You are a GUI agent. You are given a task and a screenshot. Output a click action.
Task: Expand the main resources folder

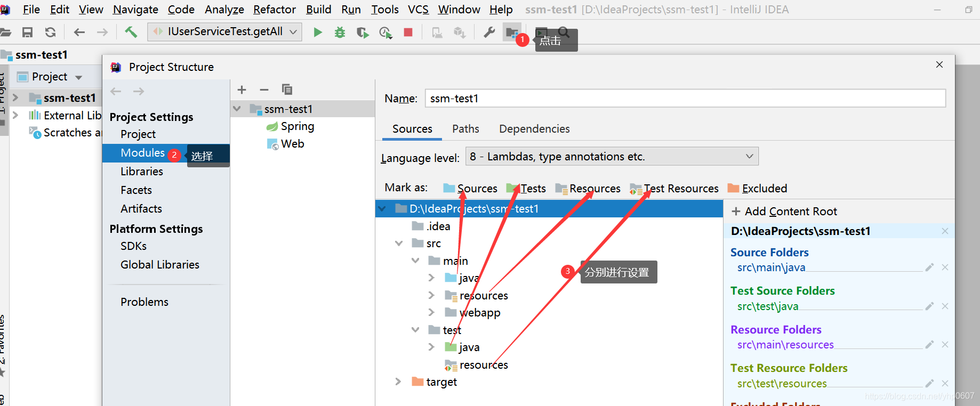[431, 296]
